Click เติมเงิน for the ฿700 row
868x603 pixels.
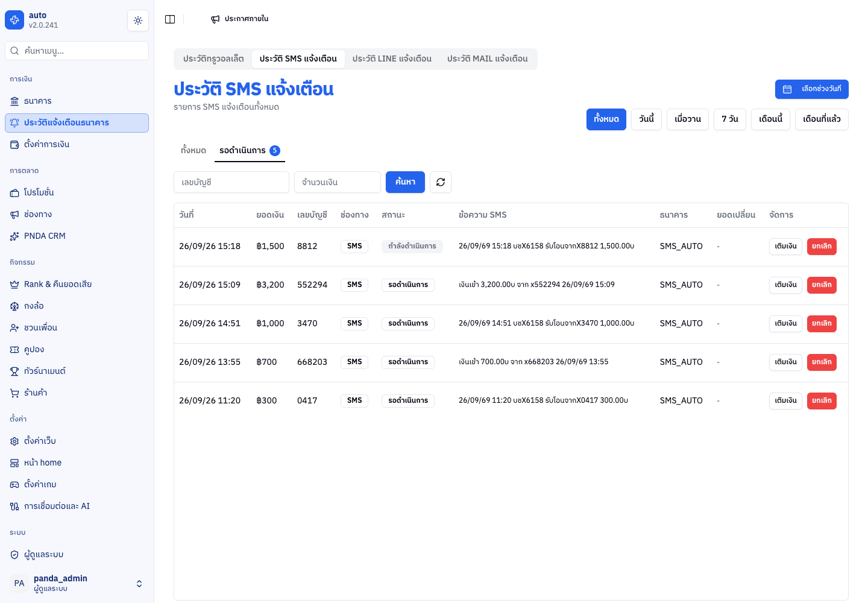click(785, 362)
